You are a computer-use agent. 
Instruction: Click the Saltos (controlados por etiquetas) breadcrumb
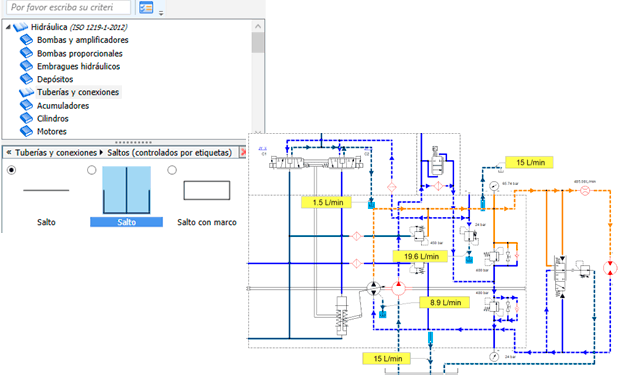(169, 153)
